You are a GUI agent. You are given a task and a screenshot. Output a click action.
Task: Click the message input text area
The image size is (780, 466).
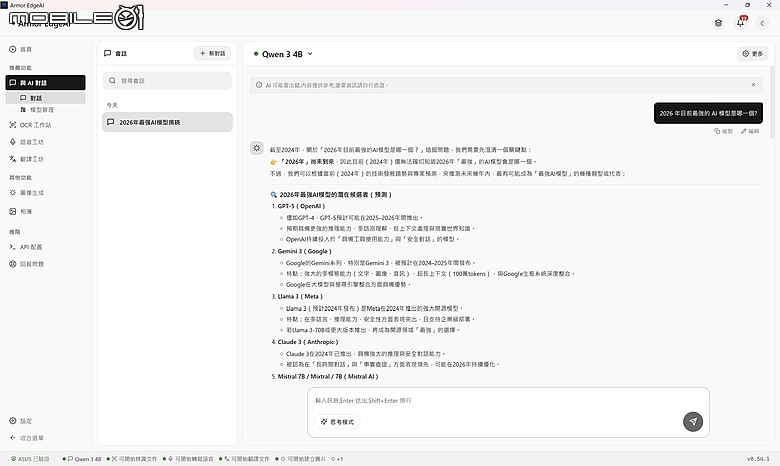point(508,400)
